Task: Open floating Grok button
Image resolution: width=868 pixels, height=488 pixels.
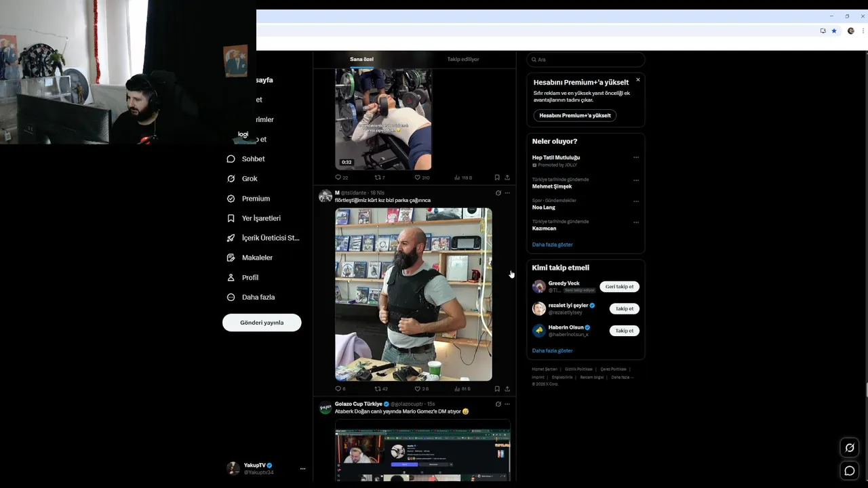Action: [849, 447]
